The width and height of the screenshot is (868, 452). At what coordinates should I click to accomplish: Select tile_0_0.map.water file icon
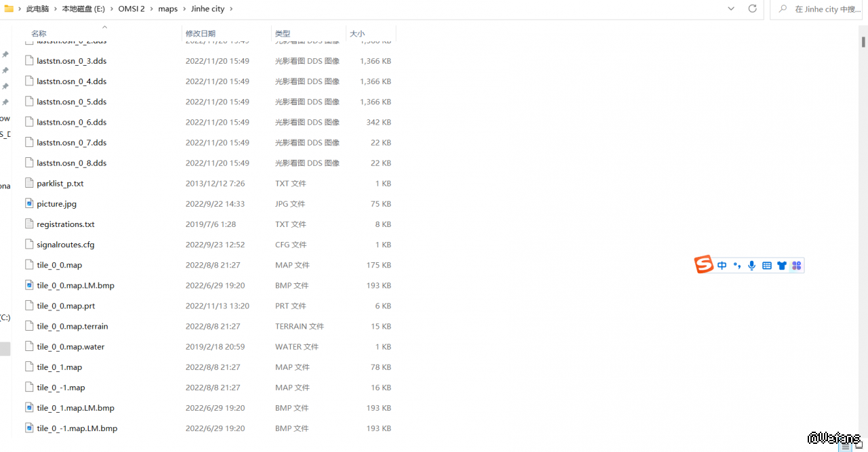point(29,346)
